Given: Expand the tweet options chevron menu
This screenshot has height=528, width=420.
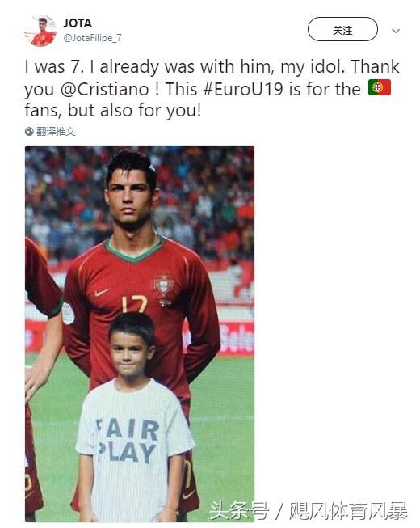Looking at the screenshot, I should pyautogui.click(x=396, y=31).
